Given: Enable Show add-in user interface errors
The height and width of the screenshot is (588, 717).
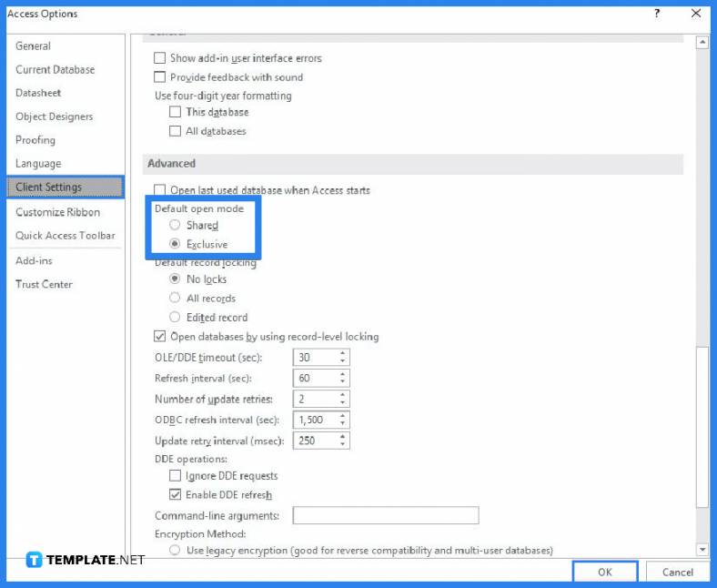Looking at the screenshot, I should tap(161, 58).
